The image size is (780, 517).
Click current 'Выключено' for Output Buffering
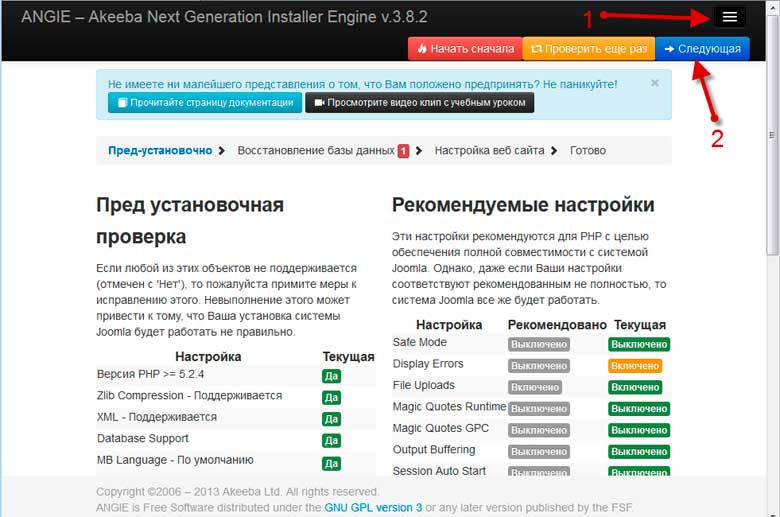639,451
